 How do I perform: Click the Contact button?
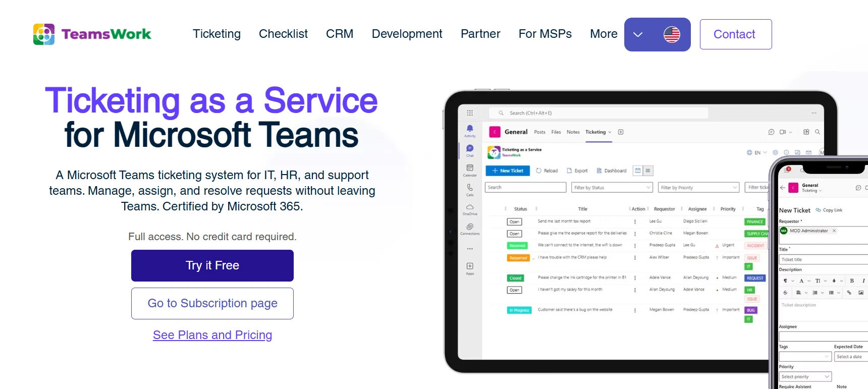[736, 34]
